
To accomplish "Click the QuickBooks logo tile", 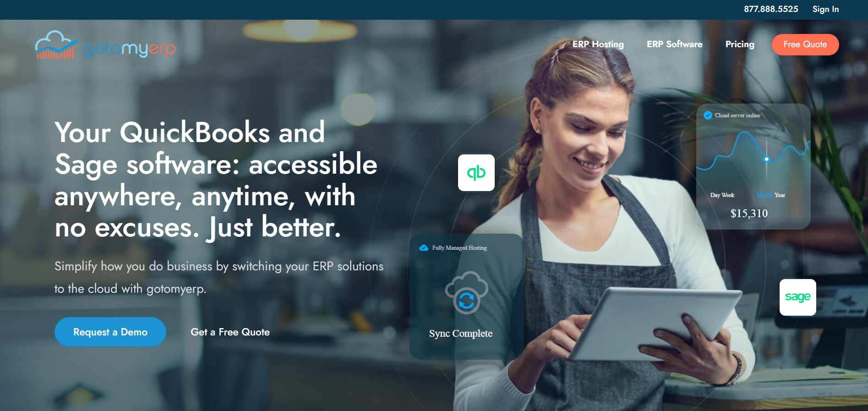I will pos(476,173).
